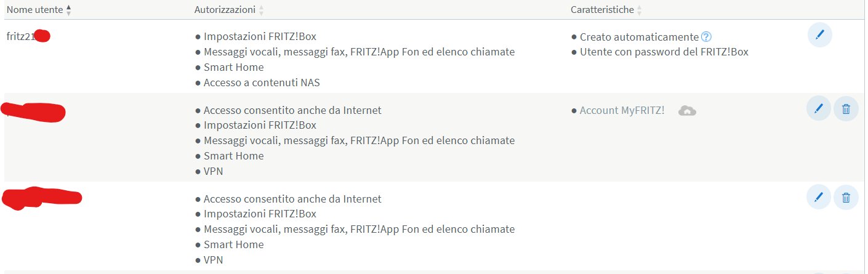Select the redacted user name in the middle row

(34, 113)
